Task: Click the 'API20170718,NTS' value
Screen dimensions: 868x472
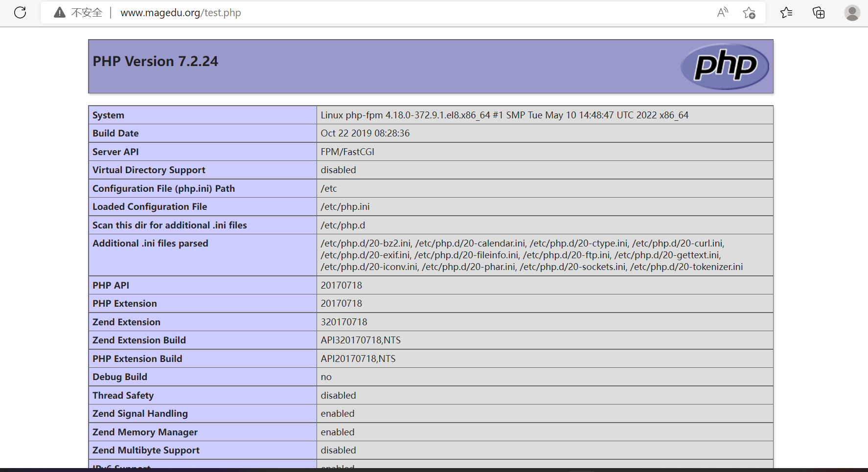Action: click(x=358, y=359)
